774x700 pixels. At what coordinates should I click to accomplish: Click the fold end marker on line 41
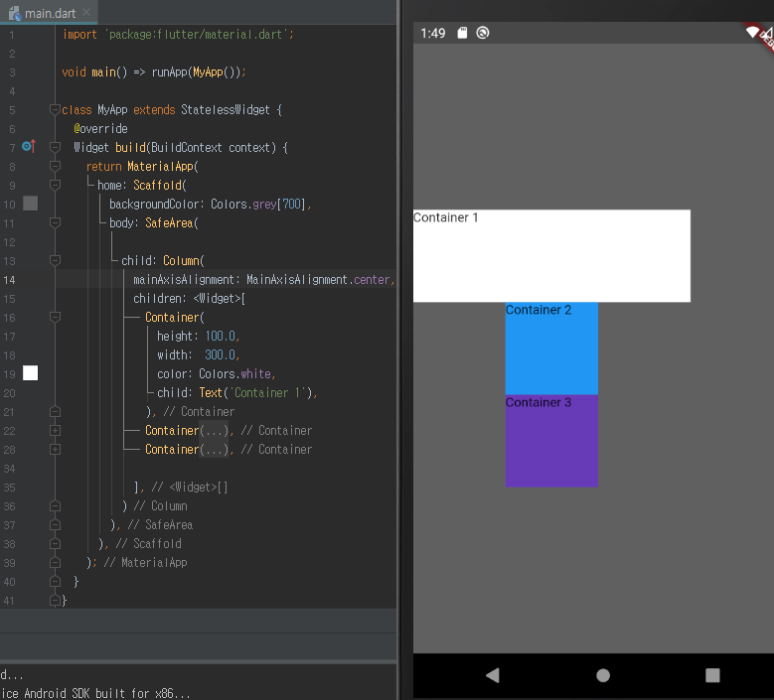55,601
